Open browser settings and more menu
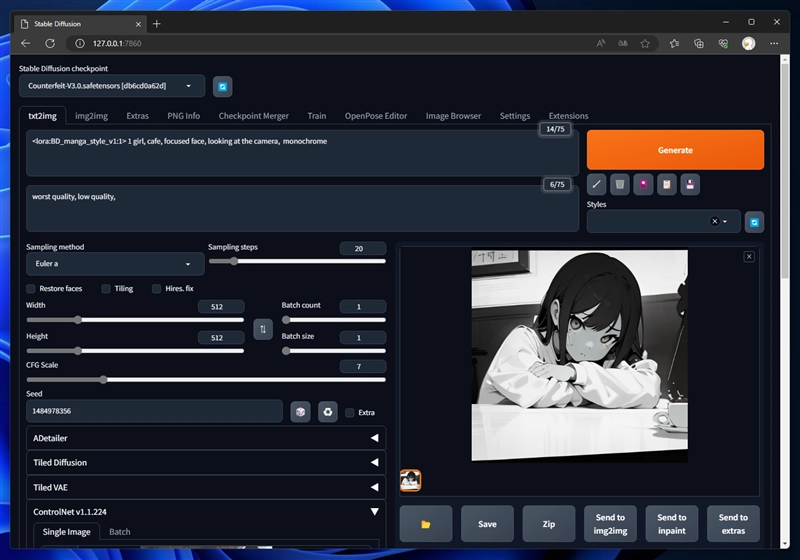 [774, 43]
